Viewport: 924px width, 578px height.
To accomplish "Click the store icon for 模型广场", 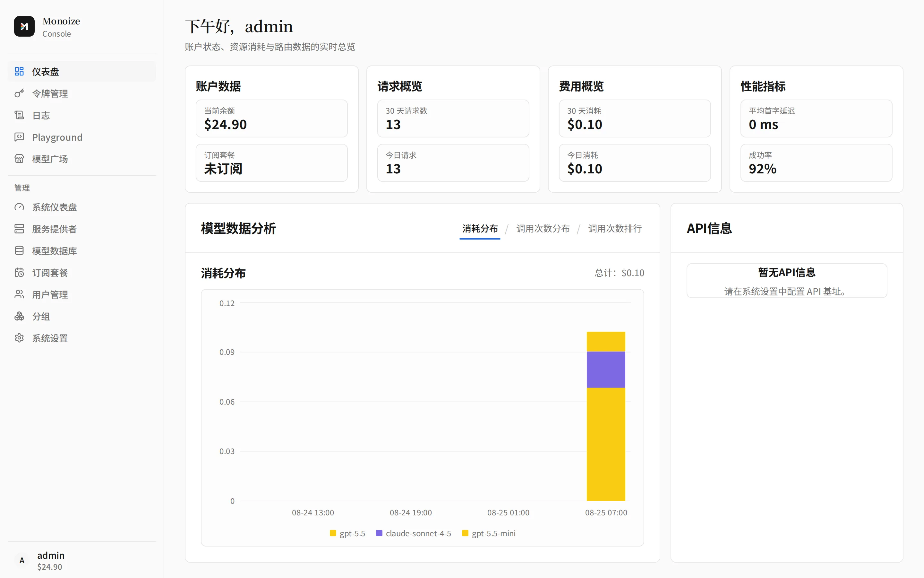I will coord(19,159).
